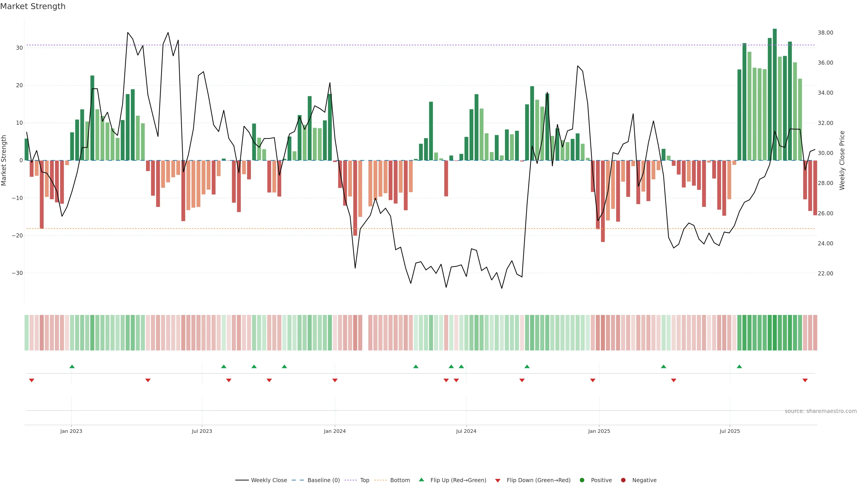This screenshot has height=488, width=868.
Task: Click the Jan 2025 x-axis label
Action: pyautogui.click(x=599, y=431)
